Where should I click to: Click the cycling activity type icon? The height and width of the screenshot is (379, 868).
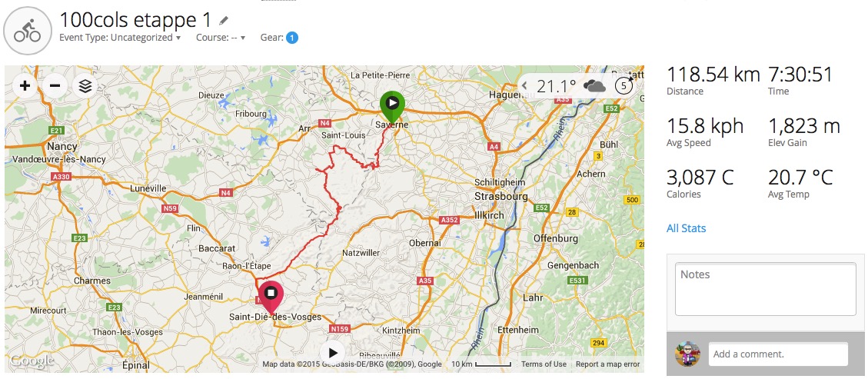point(28,32)
